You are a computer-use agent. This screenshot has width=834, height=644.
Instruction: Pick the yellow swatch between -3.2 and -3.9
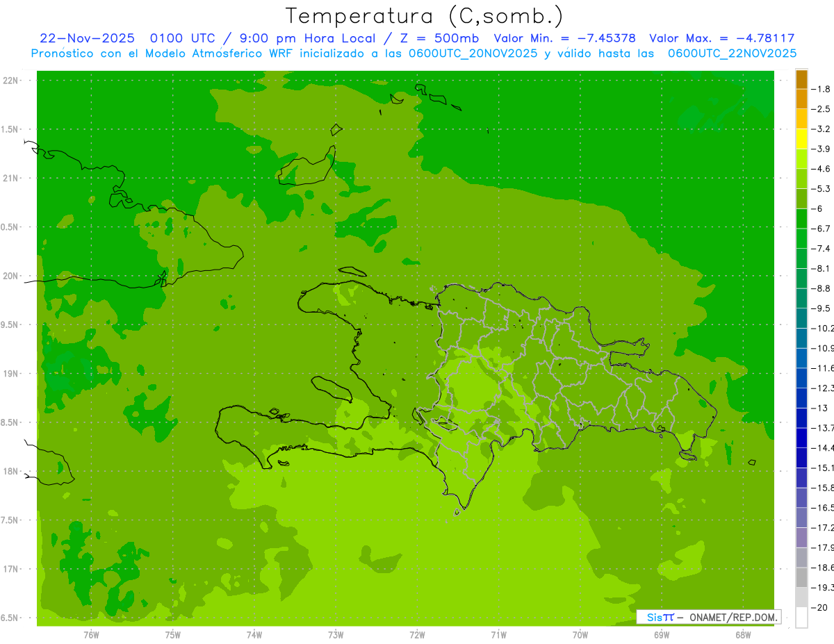click(x=802, y=139)
